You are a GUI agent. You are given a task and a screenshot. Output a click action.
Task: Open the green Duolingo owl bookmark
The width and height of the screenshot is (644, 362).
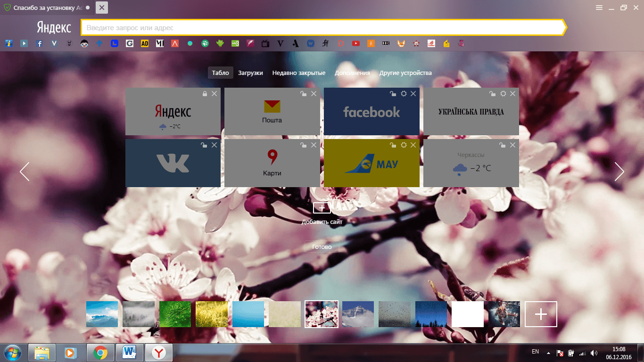[220, 43]
